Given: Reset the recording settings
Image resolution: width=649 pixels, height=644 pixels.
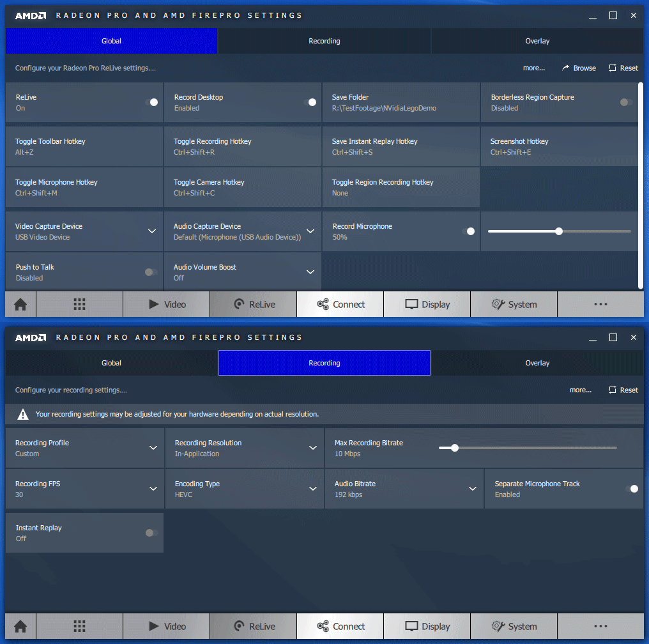Looking at the screenshot, I should coord(623,390).
